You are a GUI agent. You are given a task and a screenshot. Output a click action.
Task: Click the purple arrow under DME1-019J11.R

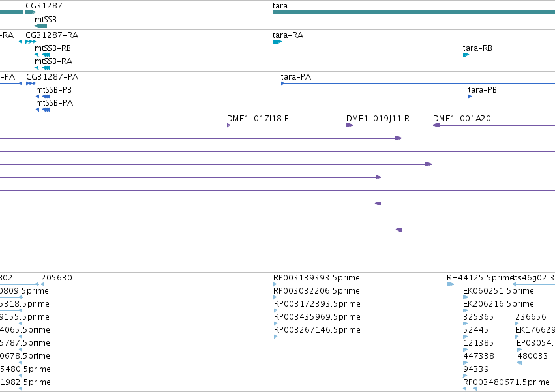point(350,125)
